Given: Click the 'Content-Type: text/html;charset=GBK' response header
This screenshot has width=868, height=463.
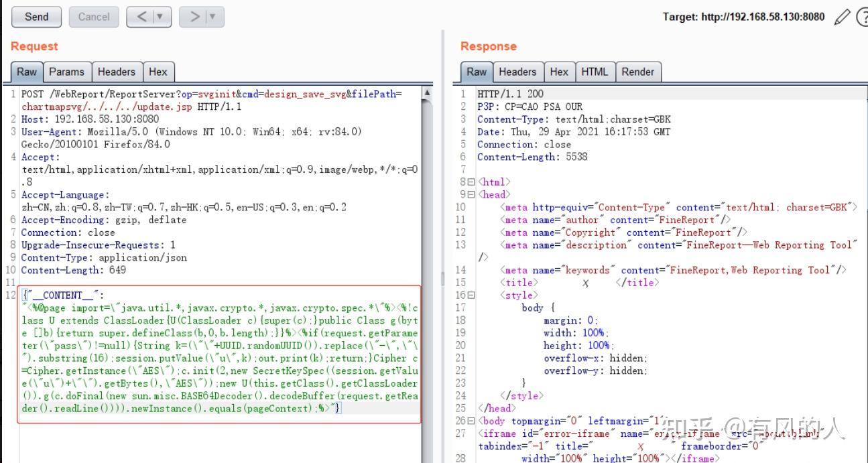Looking at the screenshot, I should click(574, 119).
